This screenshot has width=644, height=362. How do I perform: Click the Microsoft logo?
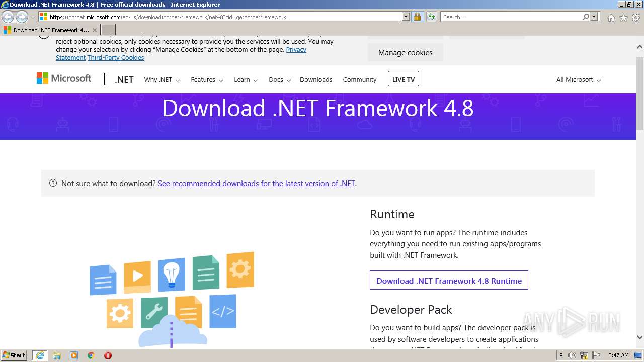tap(64, 78)
